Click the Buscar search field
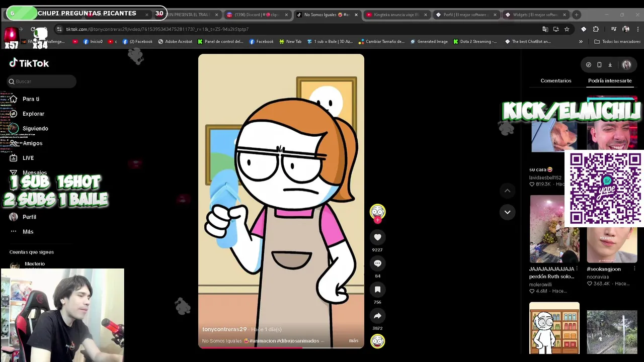 pyautogui.click(x=42, y=81)
